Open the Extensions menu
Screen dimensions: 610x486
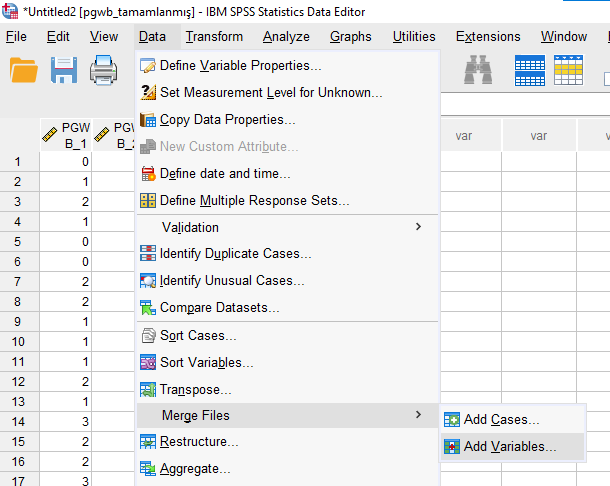tap(488, 37)
